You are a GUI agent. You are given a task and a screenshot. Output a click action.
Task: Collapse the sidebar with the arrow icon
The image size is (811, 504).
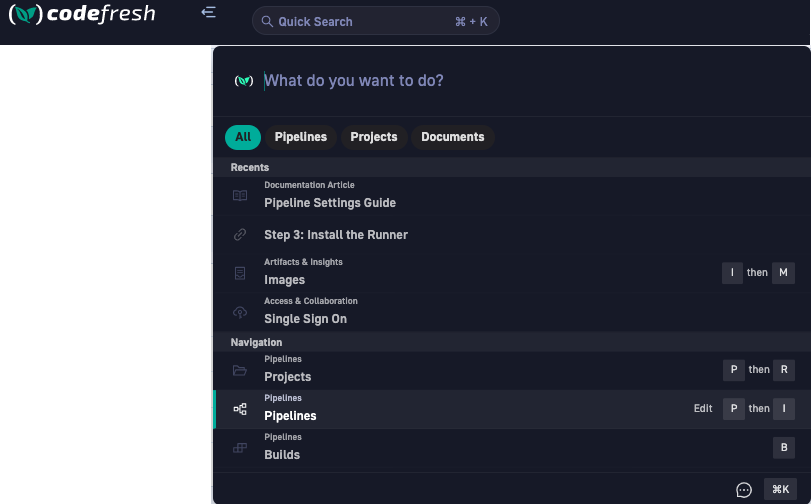pyautogui.click(x=208, y=12)
